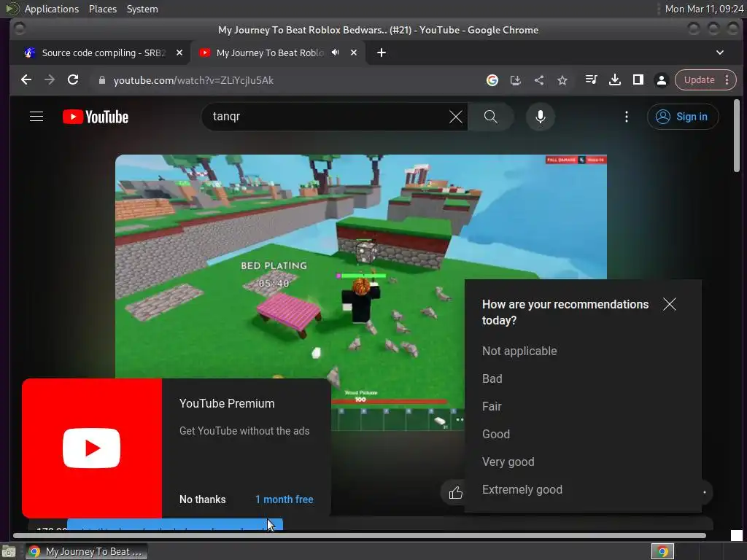The height and width of the screenshot is (560, 747).
Task: Switch to Source code compiling SRB2 tab
Action: click(103, 52)
